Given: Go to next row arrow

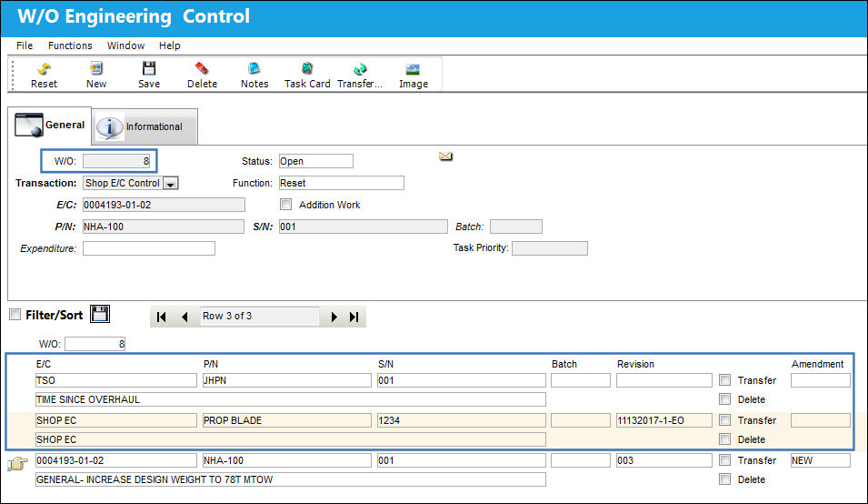Looking at the screenshot, I should pyautogui.click(x=334, y=317).
